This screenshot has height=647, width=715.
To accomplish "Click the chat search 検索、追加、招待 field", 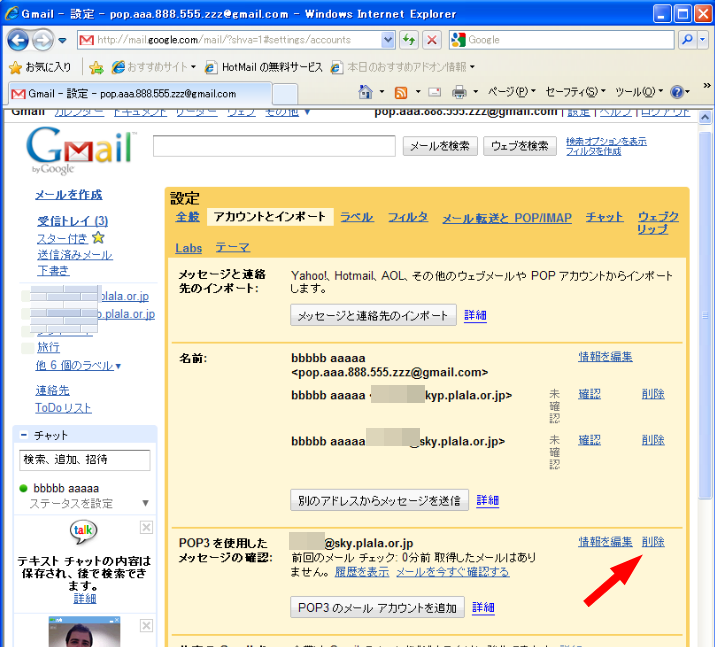I will pos(85,460).
